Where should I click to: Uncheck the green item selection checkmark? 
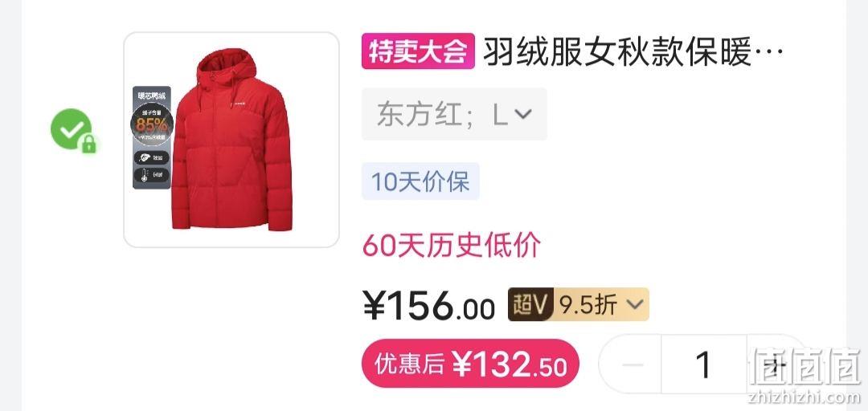tap(71, 129)
